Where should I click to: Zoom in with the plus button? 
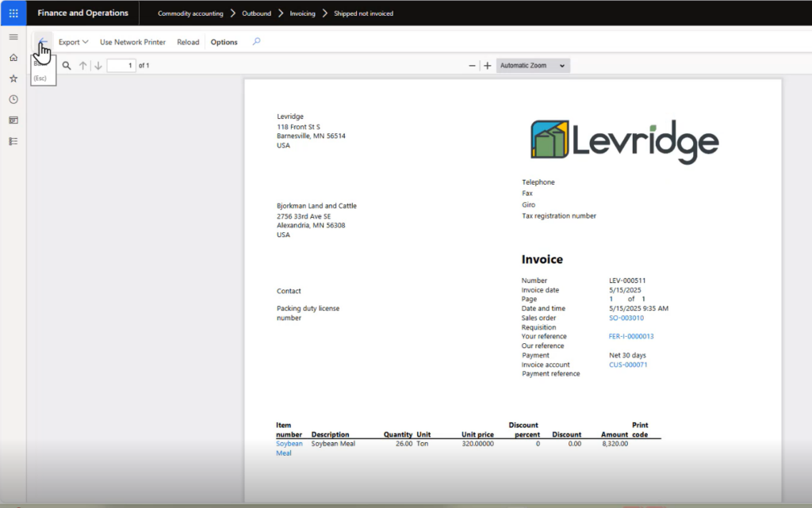click(488, 66)
